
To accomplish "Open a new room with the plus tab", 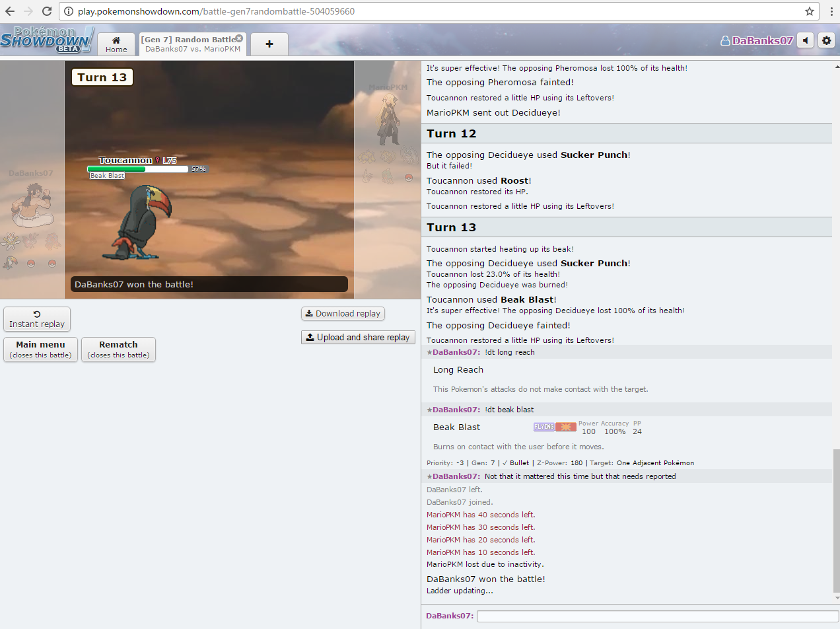I will [x=269, y=44].
